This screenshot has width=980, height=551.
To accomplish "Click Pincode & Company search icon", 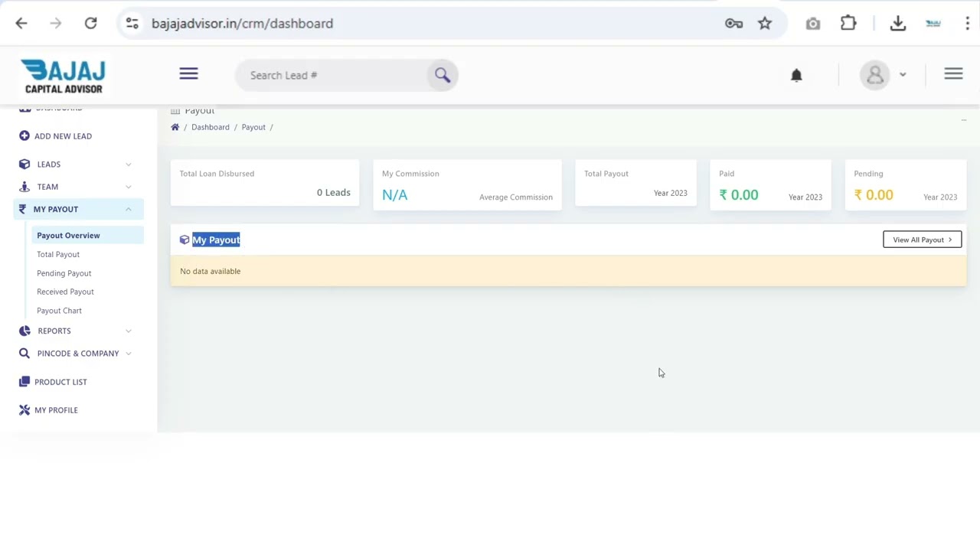I will tap(24, 354).
